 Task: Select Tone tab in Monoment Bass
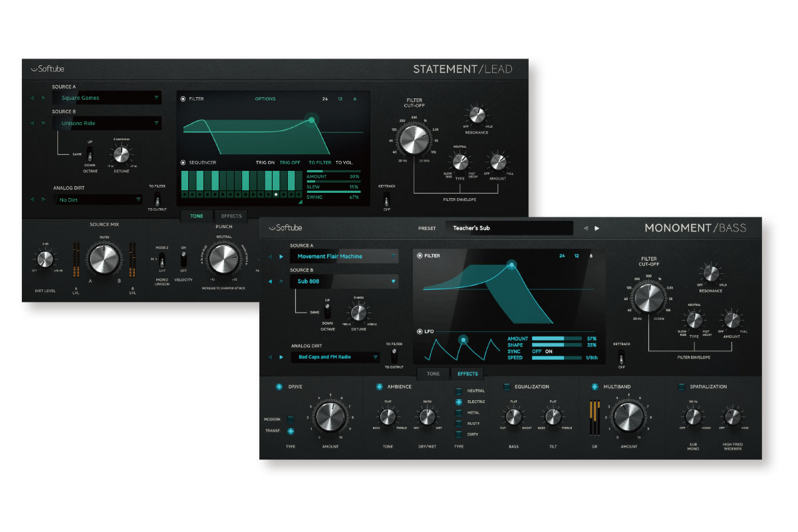[x=434, y=374]
